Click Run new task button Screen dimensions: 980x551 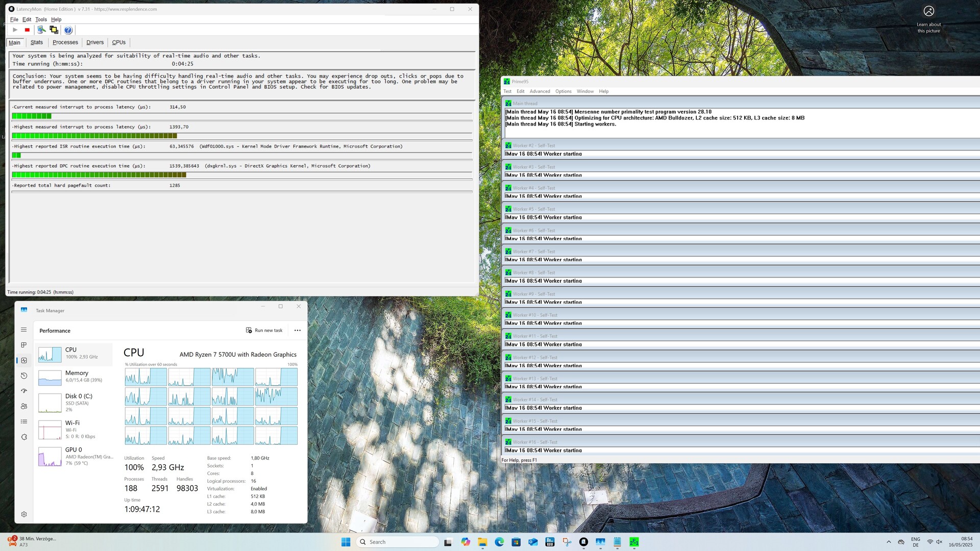coord(264,331)
